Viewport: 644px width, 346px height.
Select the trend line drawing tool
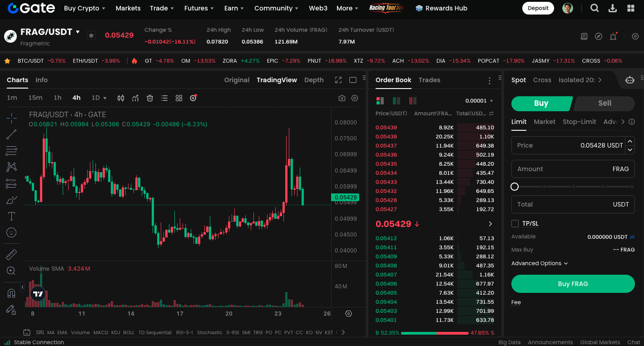point(11,134)
